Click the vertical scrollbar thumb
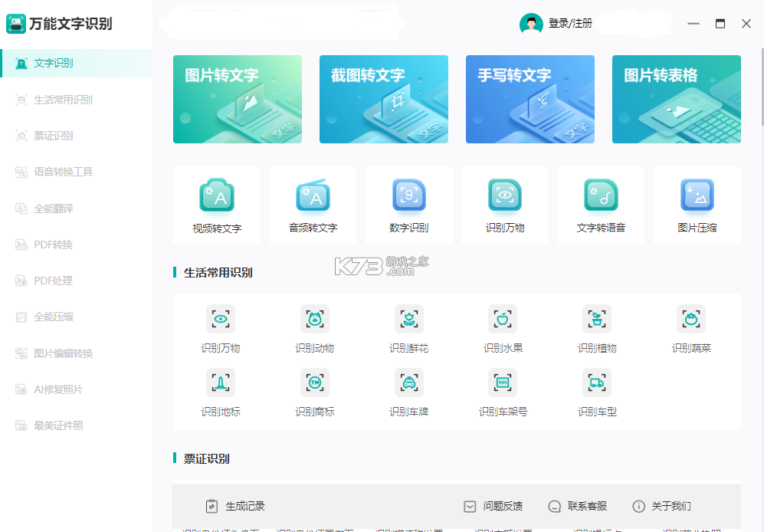This screenshot has width=764, height=532. [762, 88]
